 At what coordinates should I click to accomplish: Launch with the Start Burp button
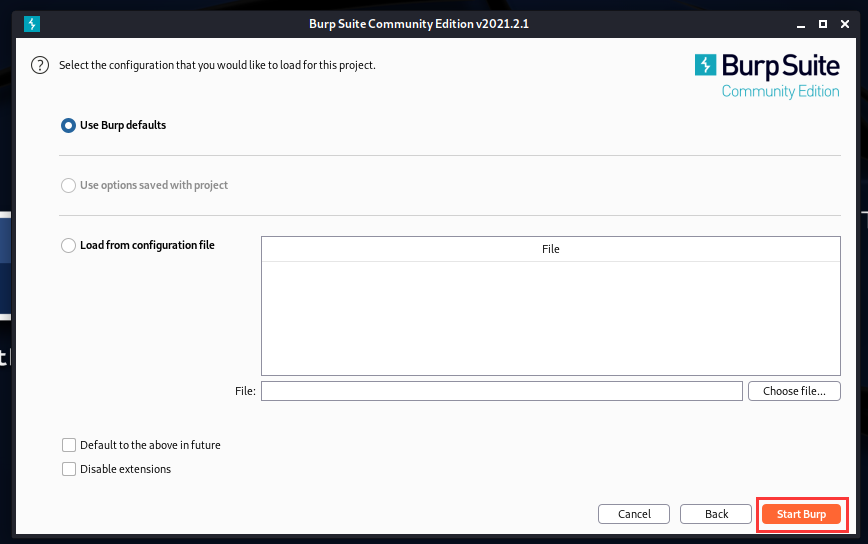point(801,514)
